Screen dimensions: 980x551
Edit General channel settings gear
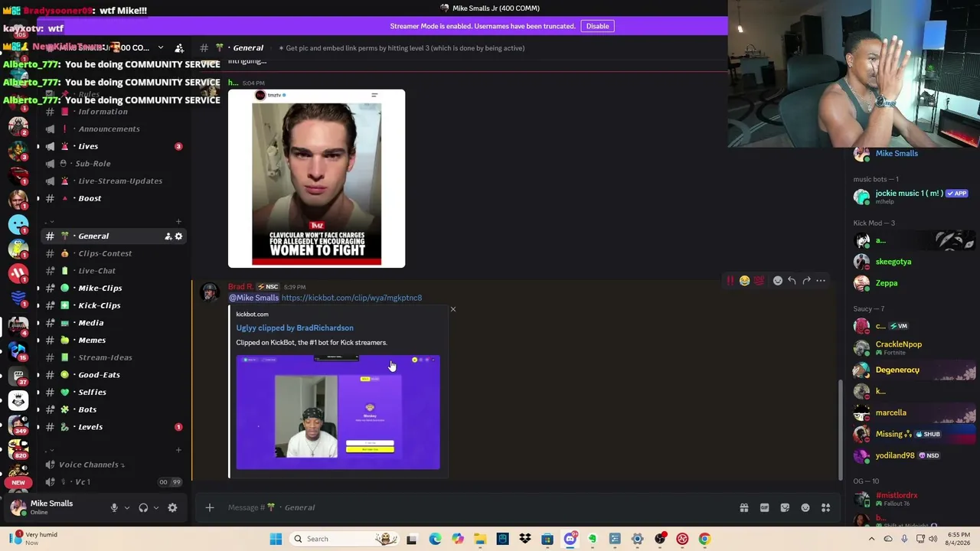point(179,236)
